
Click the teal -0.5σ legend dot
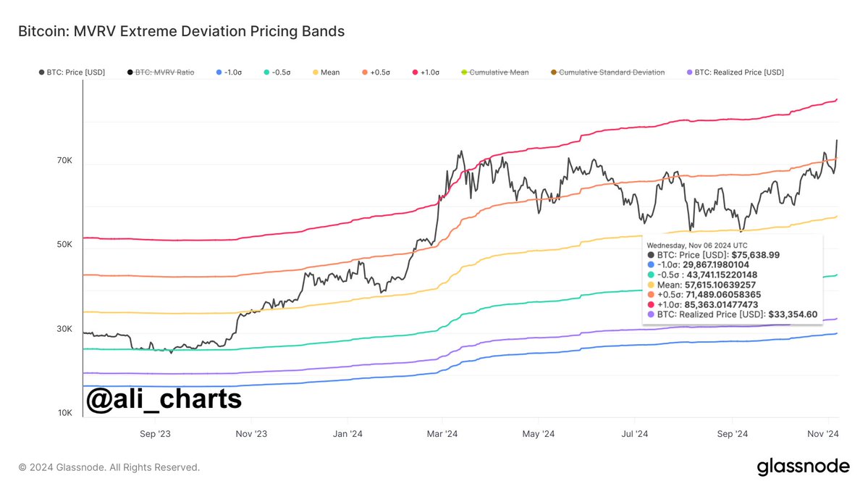click(267, 72)
